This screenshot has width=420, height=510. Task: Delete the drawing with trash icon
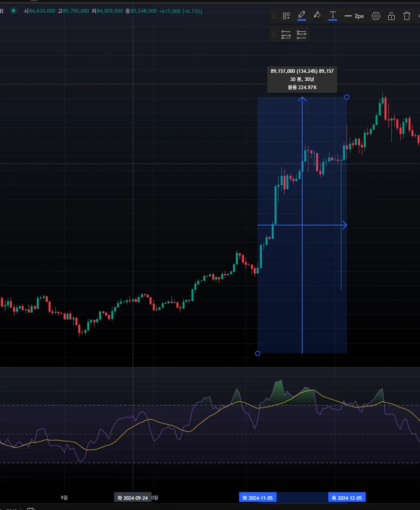click(407, 16)
